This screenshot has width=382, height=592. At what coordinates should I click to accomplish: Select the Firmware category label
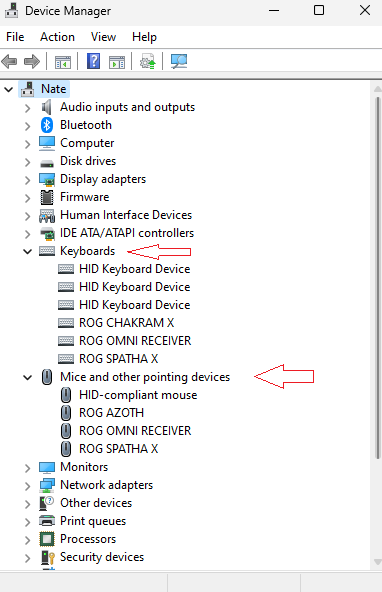click(x=85, y=197)
